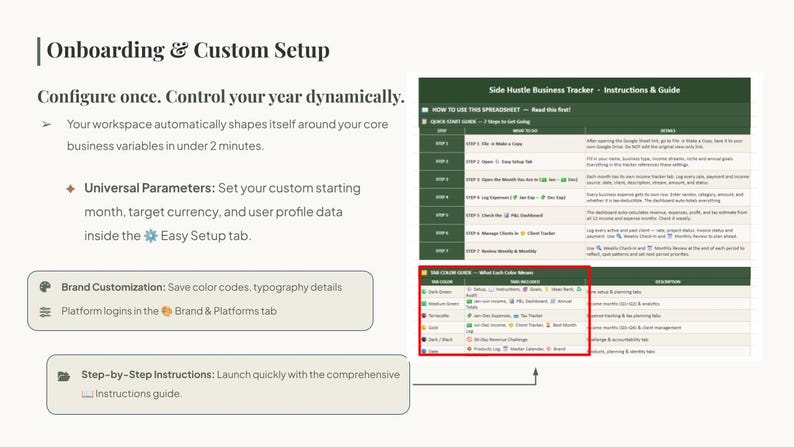Select the STEP 7 green row header cell

tap(442, 251)
